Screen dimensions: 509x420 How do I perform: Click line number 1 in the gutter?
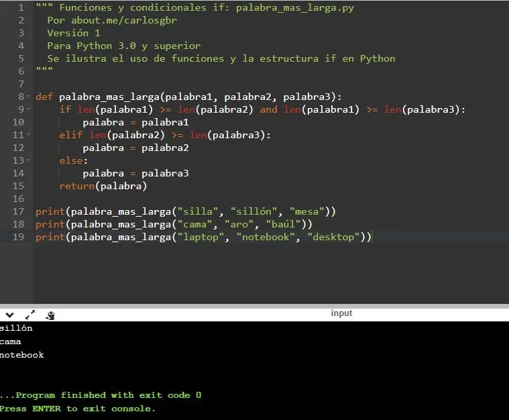(x=21, y=7)
